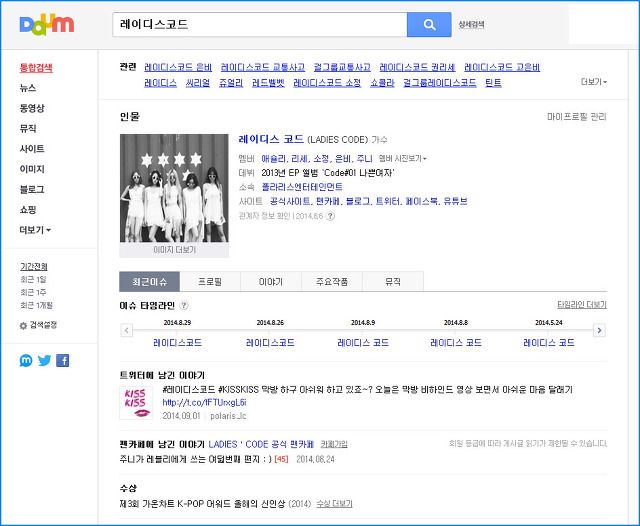This screenshot has height=526, width=640.
Task: Go to previous timeline items arrow
Action: coord(127,330)
